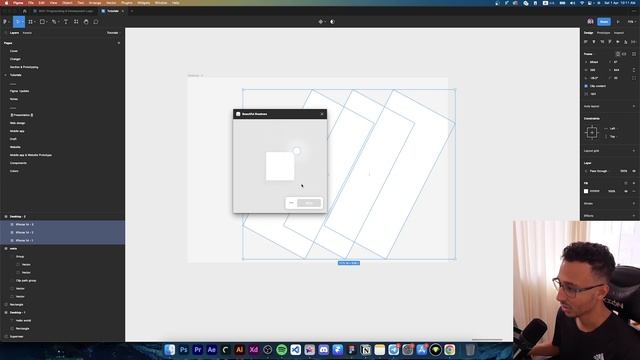The image size is (640, 360).
Task: Click the align horizontal centers icon
Action: [x=594, y=42]
